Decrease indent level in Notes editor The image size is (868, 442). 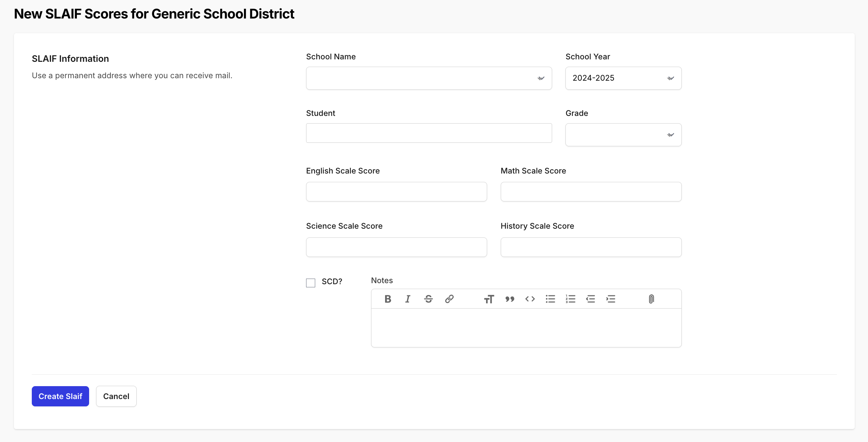(591, 299)
